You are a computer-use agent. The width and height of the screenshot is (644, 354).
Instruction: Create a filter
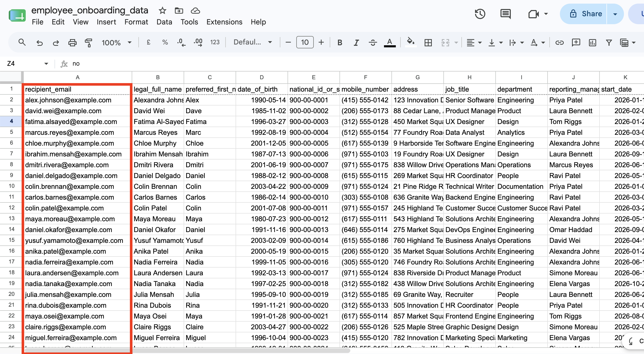click(x=609, y=42)
